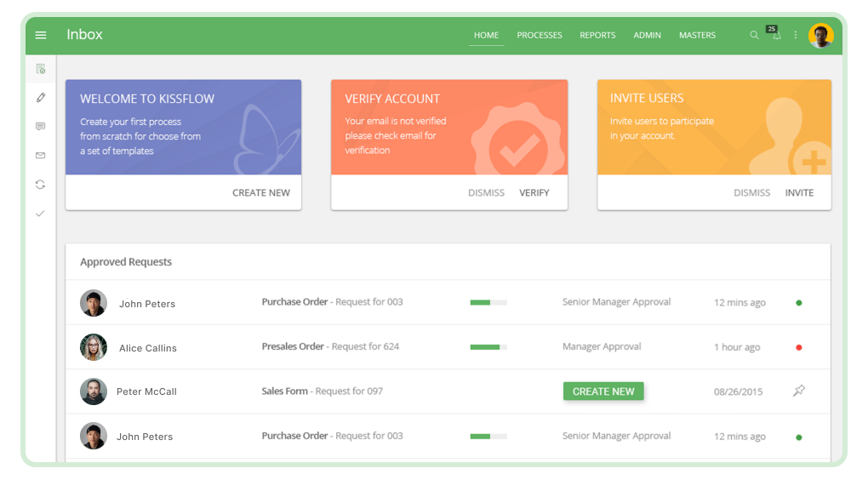This screenshot has width=868, height=480.
Task: Click the search magnifier icon
Action: (x=754, y=35)
